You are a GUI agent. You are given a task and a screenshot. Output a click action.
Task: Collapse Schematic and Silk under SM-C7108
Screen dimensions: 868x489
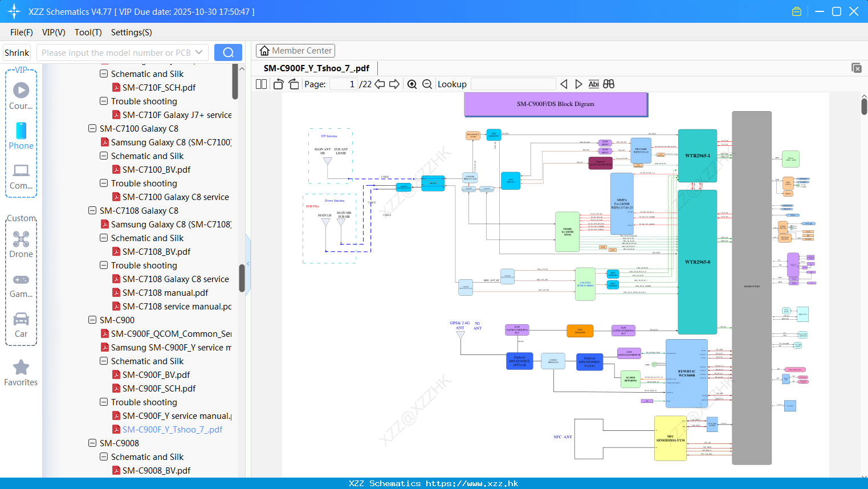click(104, 238)
